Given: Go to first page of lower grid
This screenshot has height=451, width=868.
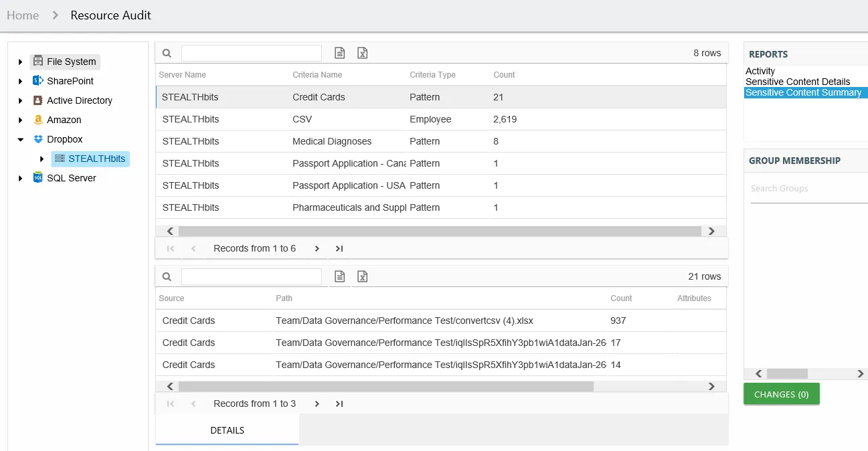Looking at the screenshot, I should click(x=171, y=403).
